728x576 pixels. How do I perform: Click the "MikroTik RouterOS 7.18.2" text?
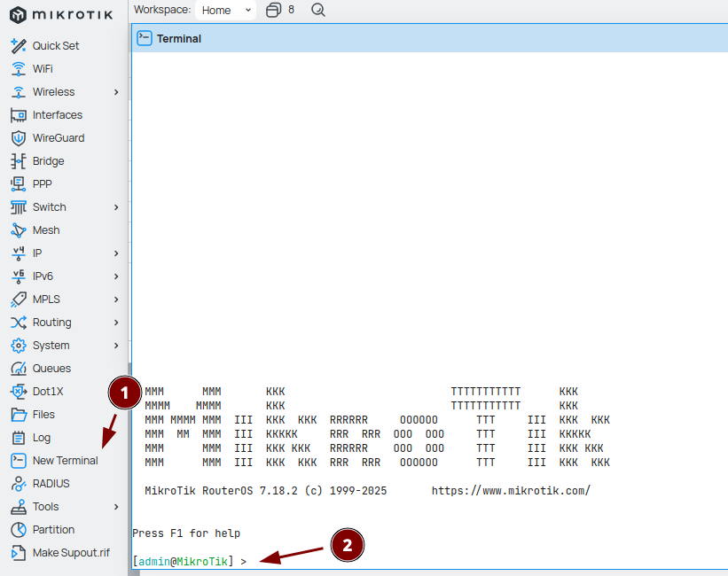pyautogui.click(x=221, y=491)
